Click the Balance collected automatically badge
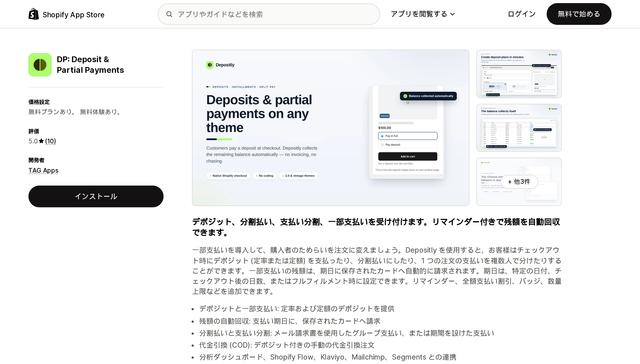 coord(428,96)
